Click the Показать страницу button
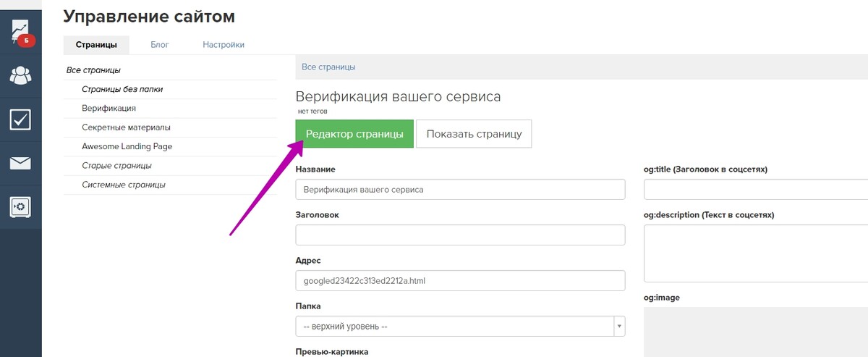The width and height of the screenshot is (868, 357). tap(474, 134)
